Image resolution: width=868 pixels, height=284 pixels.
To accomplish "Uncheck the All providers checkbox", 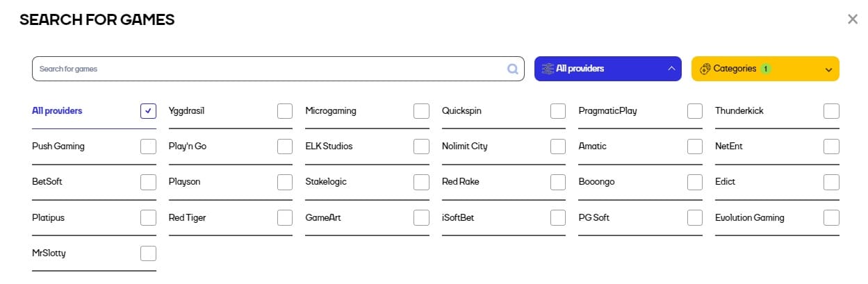I will coord(148,111).
